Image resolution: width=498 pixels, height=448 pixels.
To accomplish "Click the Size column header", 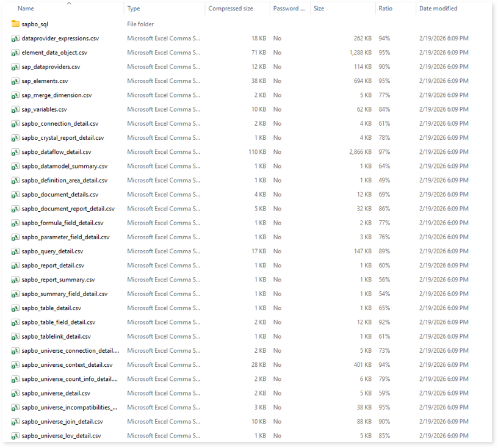I will click(x=319, y=9).
